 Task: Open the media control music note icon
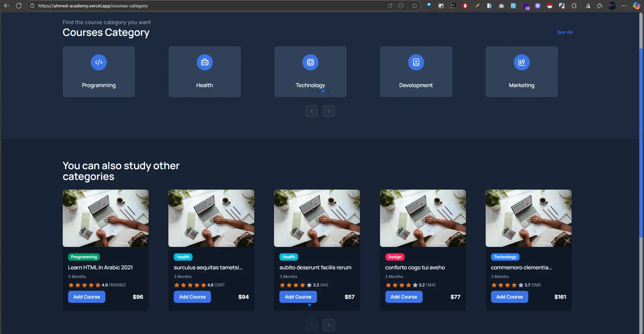588,6
